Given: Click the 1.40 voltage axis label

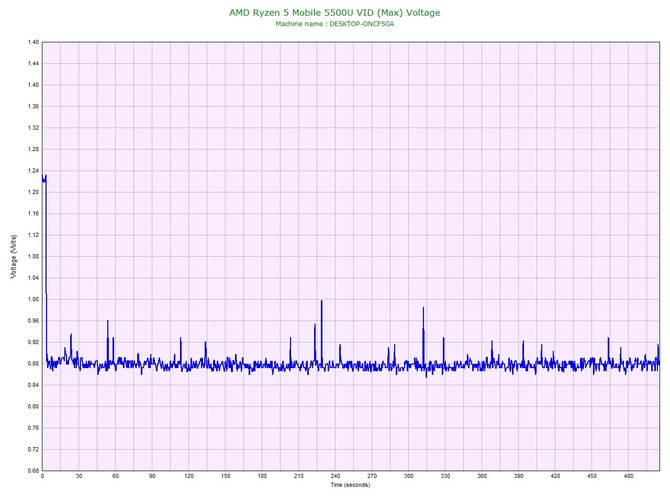Looking at the screenshot, I should [x=33, y=85].
